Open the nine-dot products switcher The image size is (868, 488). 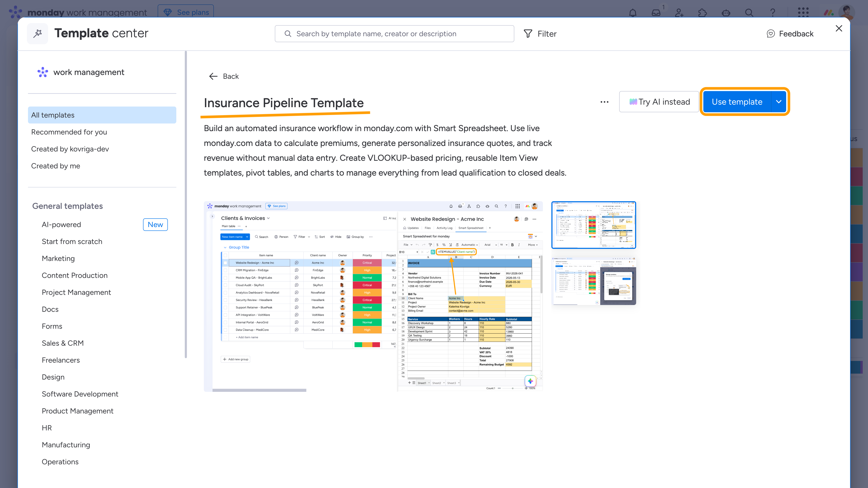803,13
